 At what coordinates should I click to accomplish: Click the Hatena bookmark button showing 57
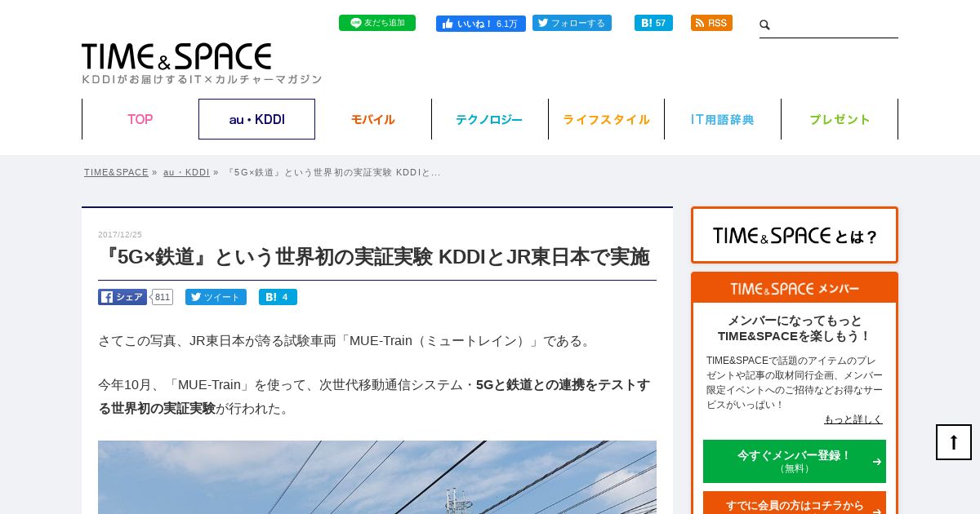[x=653, y=23]
